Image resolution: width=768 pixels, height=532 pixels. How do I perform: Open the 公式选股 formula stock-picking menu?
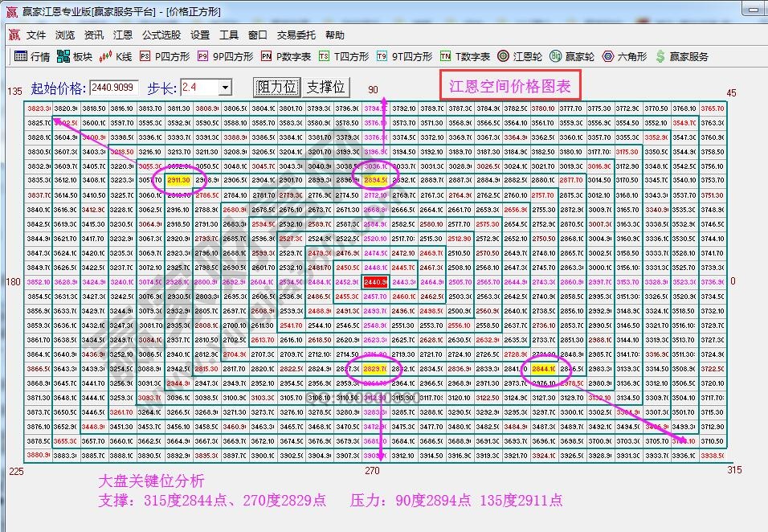(161, 35)
